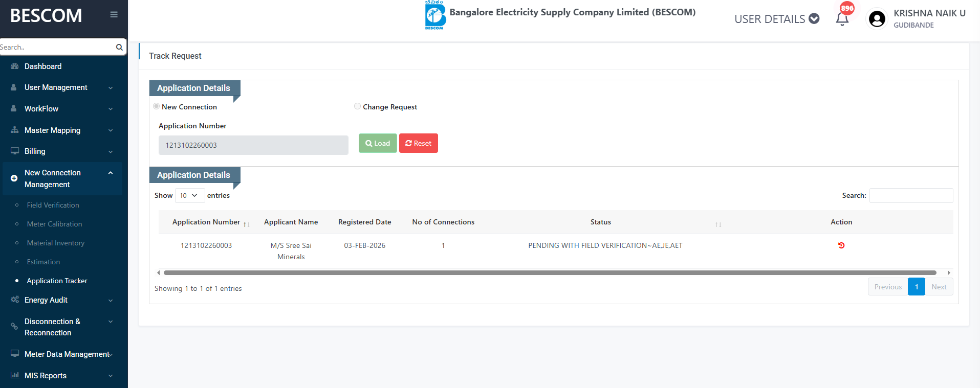Viewport: 980px width, 388px height.
Task: Click the hamburger menu icon beside BESCOM
Action: [114, 15]
